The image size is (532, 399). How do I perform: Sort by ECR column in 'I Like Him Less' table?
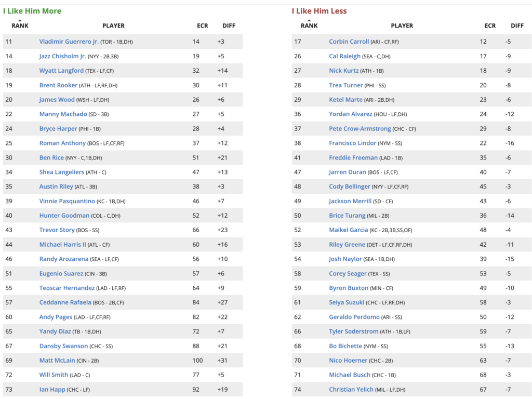click(490, 25)
